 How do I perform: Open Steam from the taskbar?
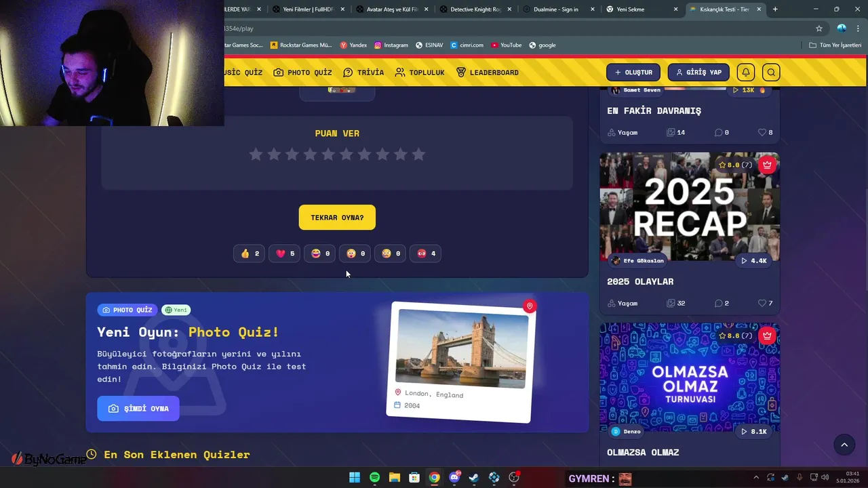click(x=474, y=478)
